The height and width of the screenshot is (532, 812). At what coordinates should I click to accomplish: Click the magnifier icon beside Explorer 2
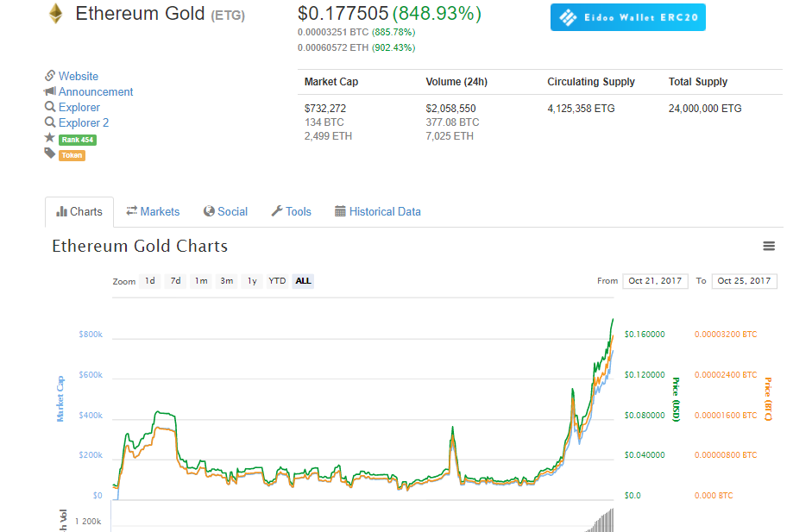click(x=50, y=122)
